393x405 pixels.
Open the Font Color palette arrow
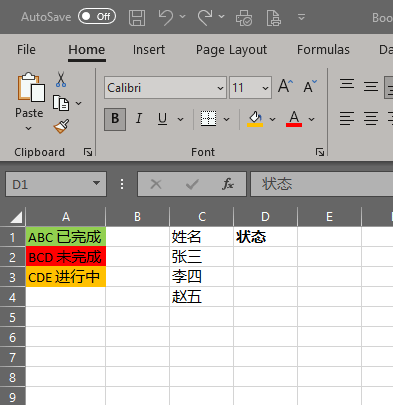[311, 119]
